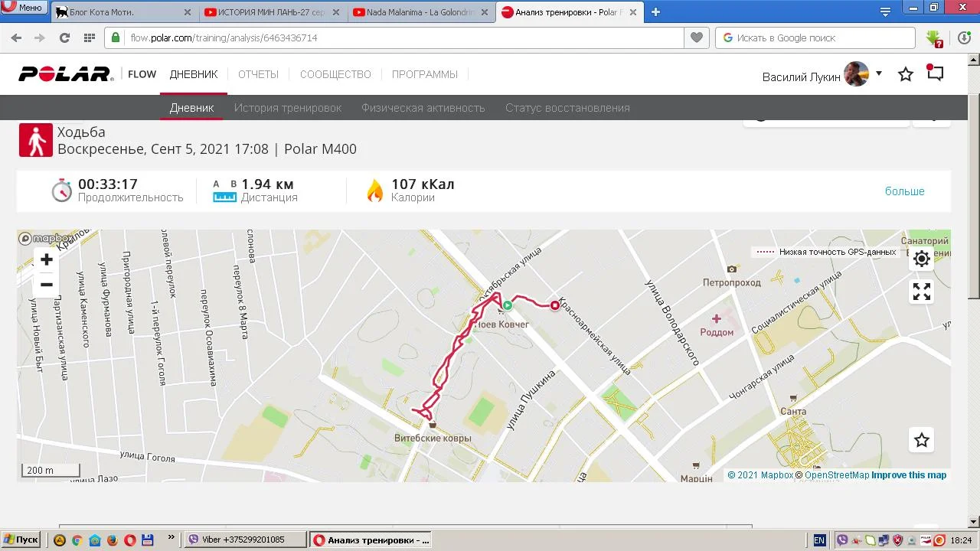980x551 pixels.
Task: Open the walking sport icon
Action: (36, 140)
